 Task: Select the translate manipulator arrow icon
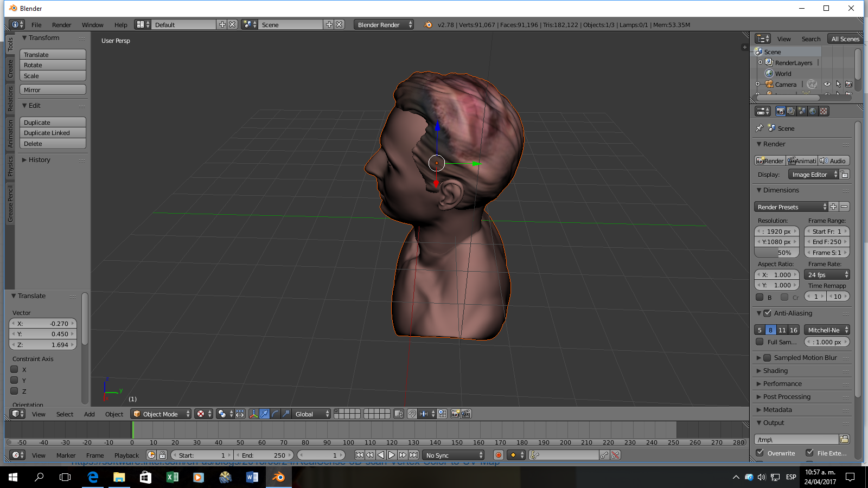(x=264, y=414)
